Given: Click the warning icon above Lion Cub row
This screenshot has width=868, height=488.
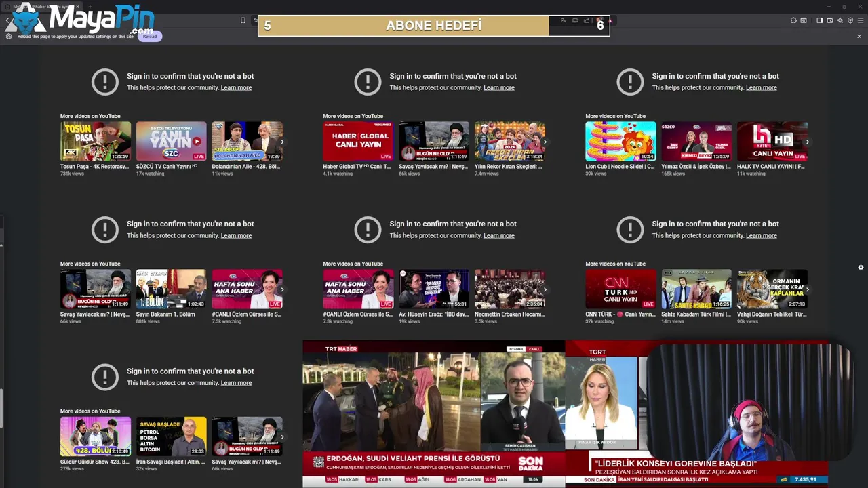Looking at the screenshot, I should 630,81.
